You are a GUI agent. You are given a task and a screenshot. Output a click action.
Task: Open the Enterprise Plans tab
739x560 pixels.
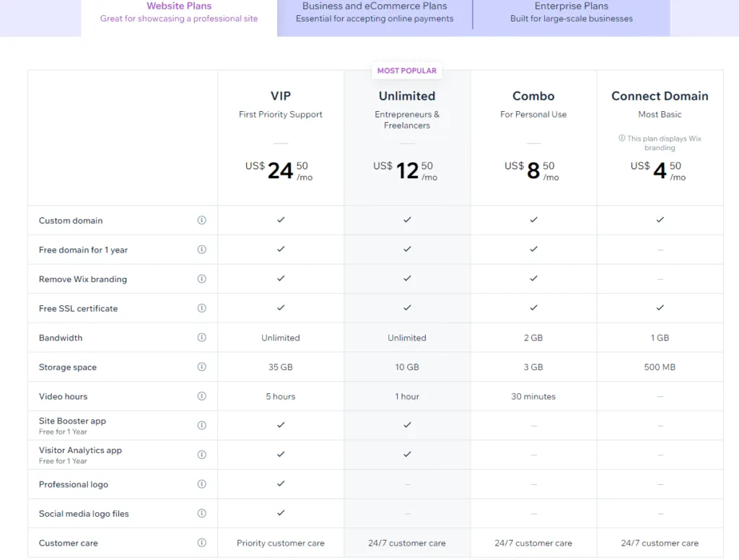571,11
